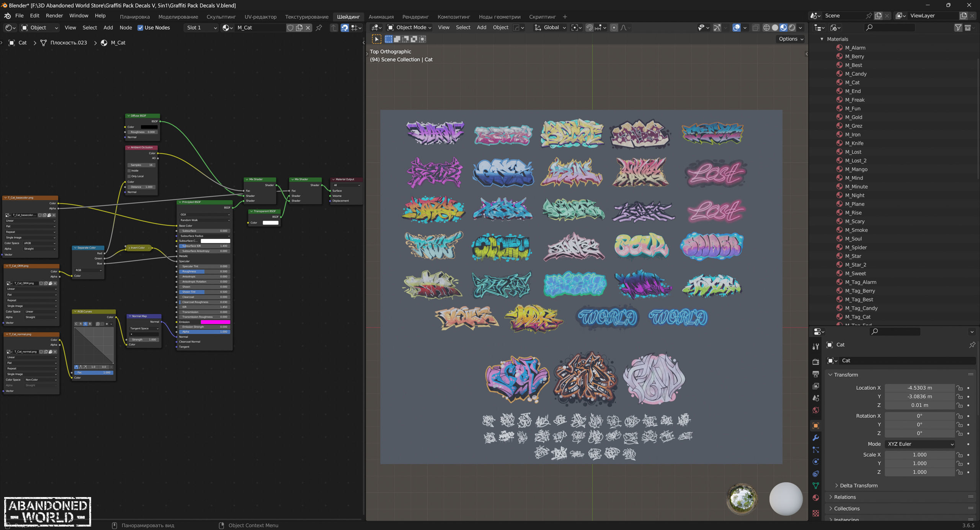Open the Render menu
980x530 pixels.
pyautogui.click(x=54, y=16)
